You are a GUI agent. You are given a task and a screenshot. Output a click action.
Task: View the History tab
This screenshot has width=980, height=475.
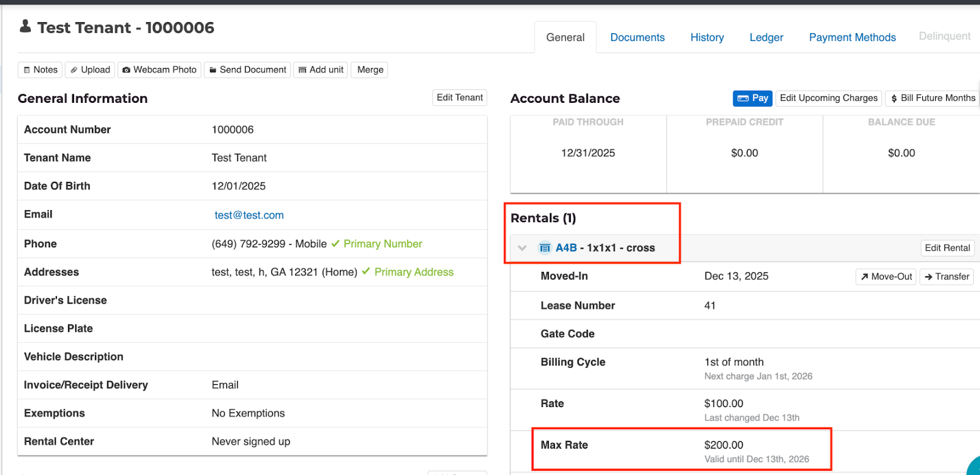707,37
